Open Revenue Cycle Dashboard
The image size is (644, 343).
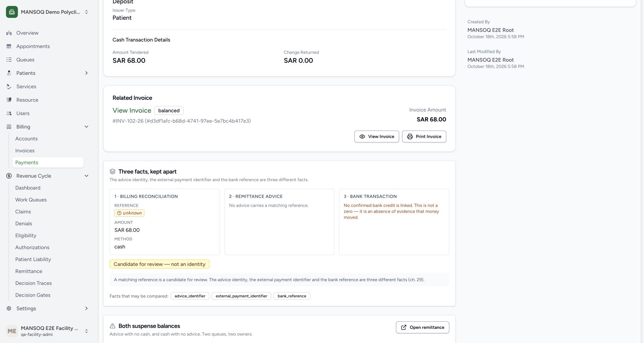coord(28,188)
